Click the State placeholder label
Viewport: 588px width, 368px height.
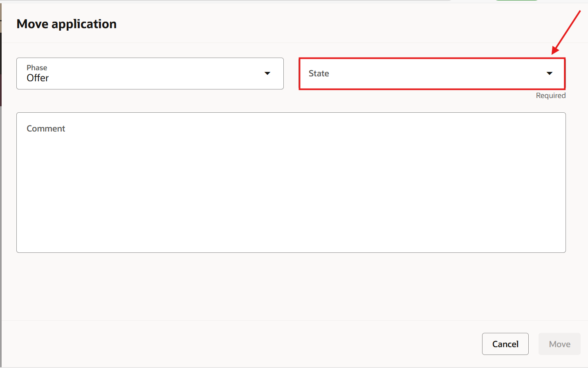pyautogui.click(x=319, y=74)
